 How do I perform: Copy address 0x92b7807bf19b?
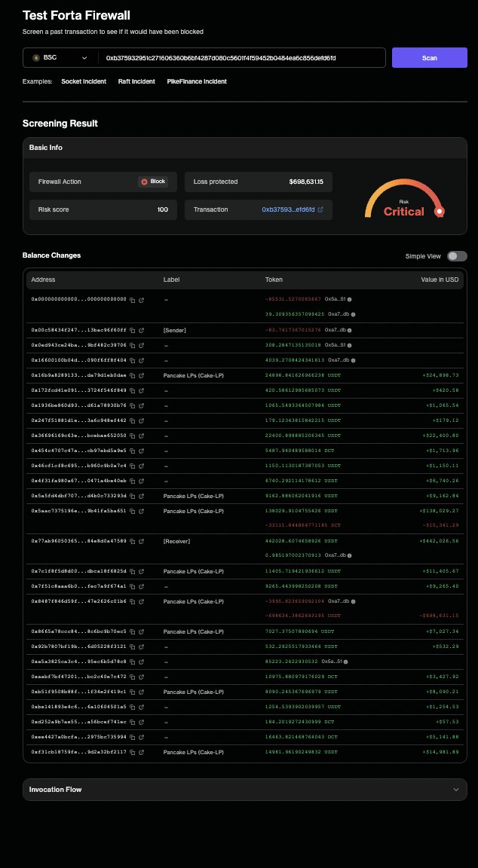tap(133, 646)
